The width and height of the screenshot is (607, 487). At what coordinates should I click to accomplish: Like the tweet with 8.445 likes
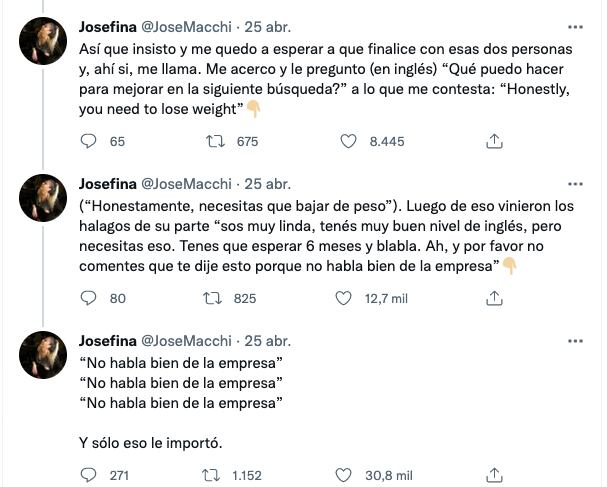coord(348,142)
